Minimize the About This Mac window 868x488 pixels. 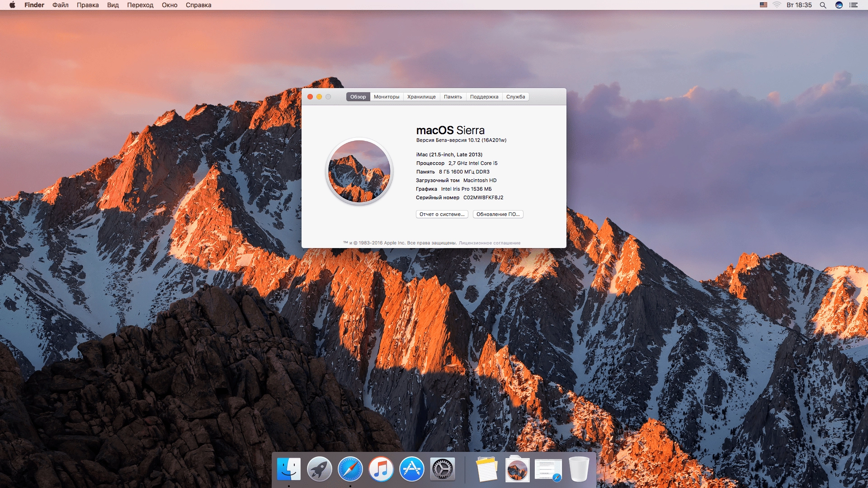319,97
